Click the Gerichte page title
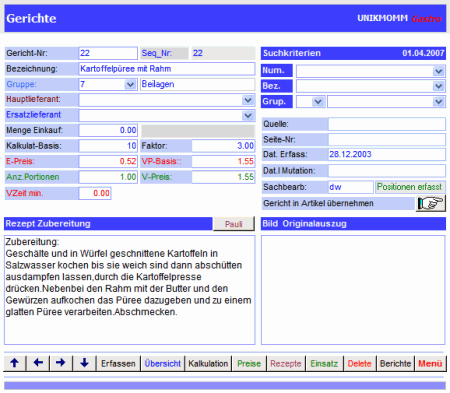This screenshot has width=450, height=393. click(31, 18)
